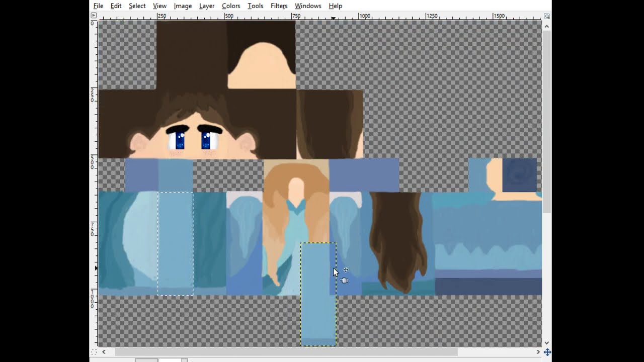Open the image menu button at ruler corner
This screenshot has height=362, width=644.
point(94,16)
